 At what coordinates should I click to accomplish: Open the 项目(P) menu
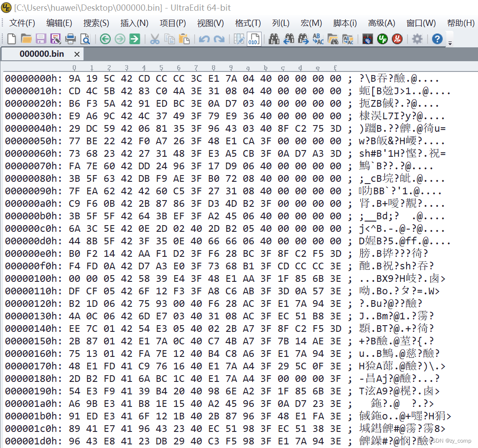(173, 23)
